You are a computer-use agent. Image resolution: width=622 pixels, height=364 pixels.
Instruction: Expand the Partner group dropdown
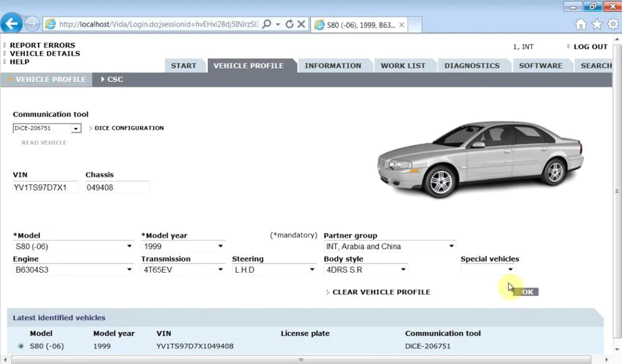(x=389, y=247)
